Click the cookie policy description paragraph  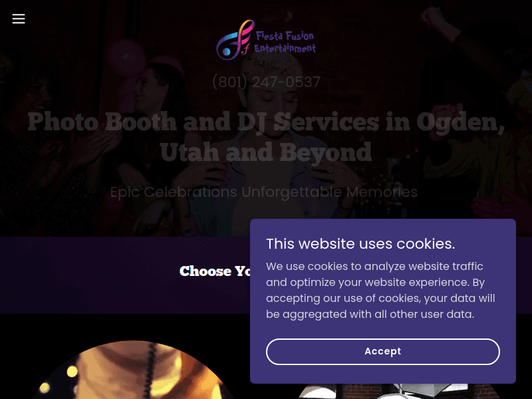380,290
